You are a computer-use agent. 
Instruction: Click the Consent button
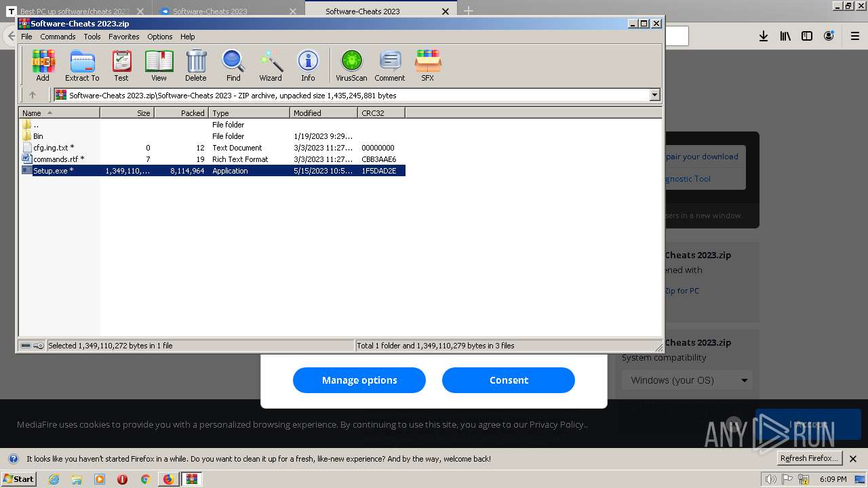coord(509,380)
